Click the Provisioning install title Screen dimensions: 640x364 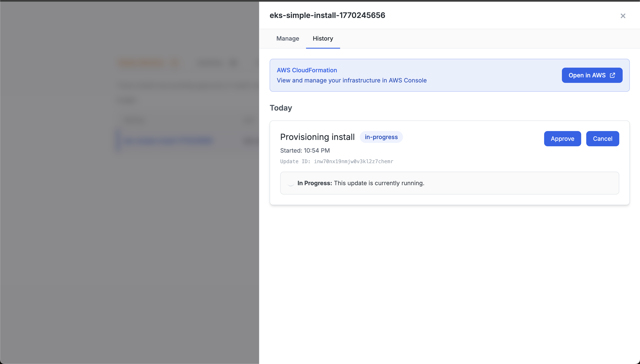coord(317,137)
